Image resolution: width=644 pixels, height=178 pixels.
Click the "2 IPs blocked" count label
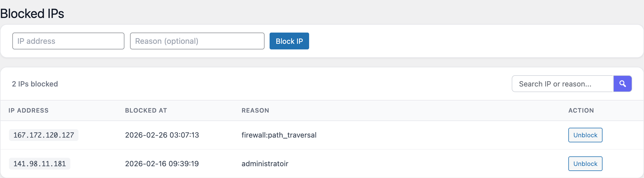[35, 84]
